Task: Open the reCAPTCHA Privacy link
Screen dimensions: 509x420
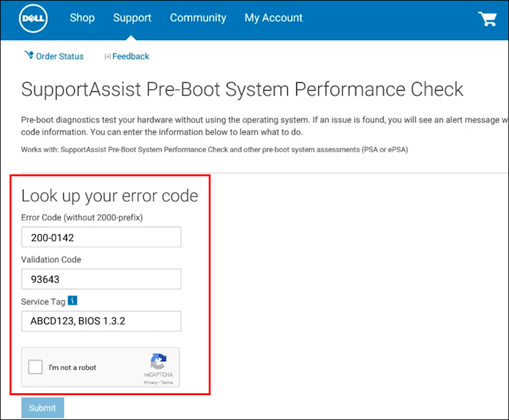Action: (x=151, y=382)
